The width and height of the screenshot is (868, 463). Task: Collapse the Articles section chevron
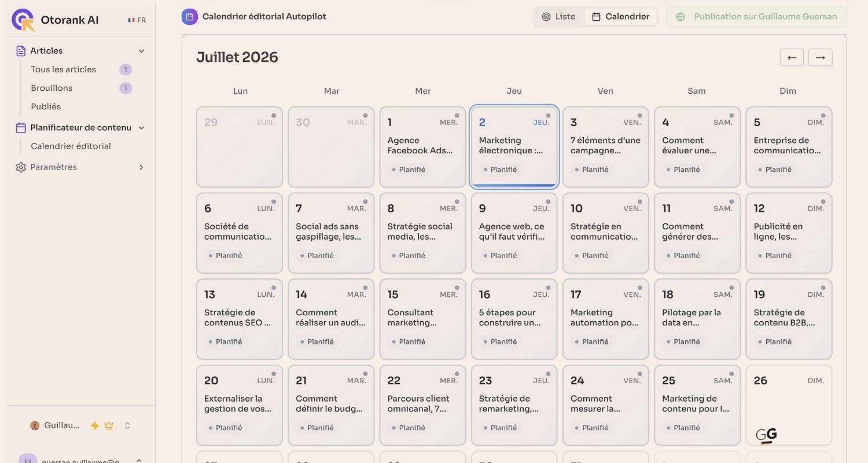coord(141,51)
